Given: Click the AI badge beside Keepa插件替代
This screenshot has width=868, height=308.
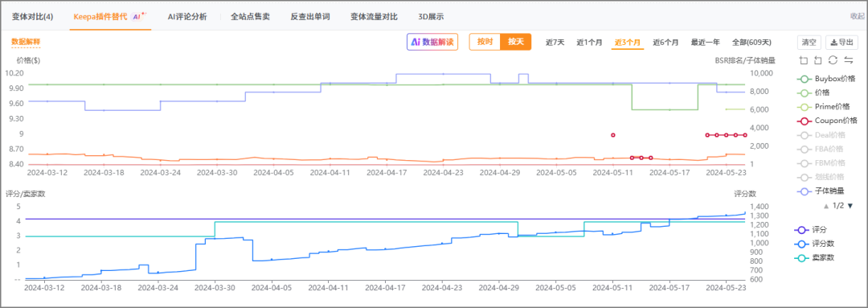Looking at the screenshot, I should [x=139, y=17].
